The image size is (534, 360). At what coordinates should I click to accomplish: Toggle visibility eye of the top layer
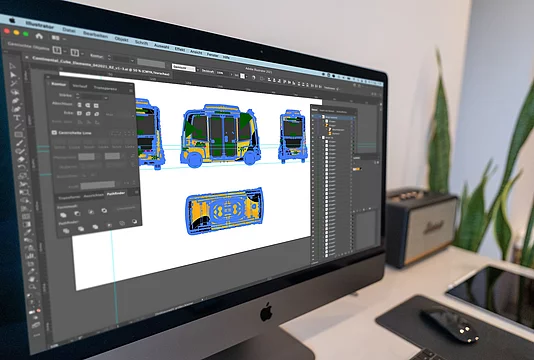point(313,116)
